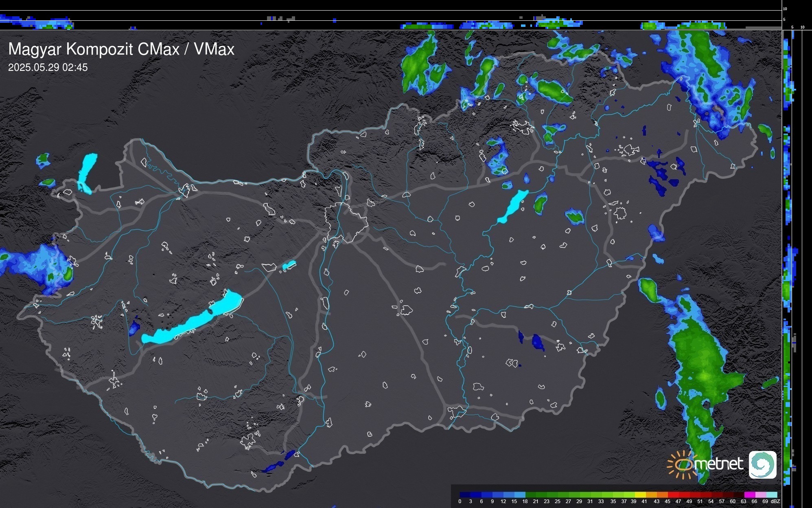Click small Lake Velence east of Balaton
This screenshot has width=812, height=508.
pyautogui.click(x=289, y=265)
